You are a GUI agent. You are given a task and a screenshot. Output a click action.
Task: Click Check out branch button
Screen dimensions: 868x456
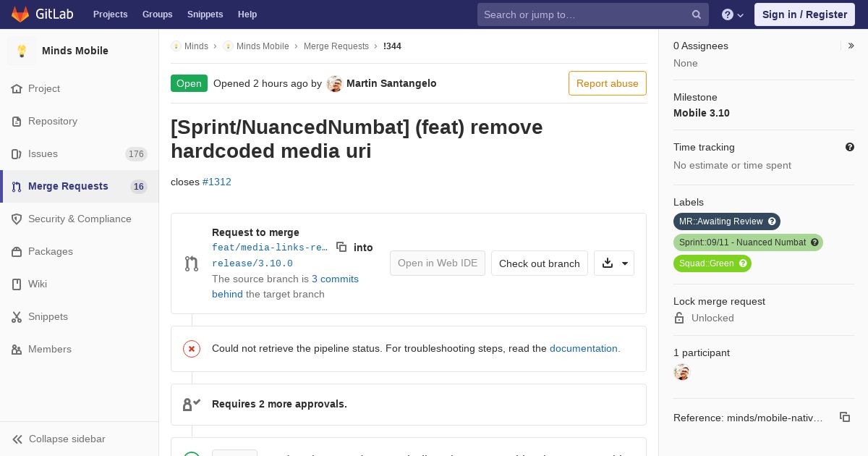click(540, 263)
